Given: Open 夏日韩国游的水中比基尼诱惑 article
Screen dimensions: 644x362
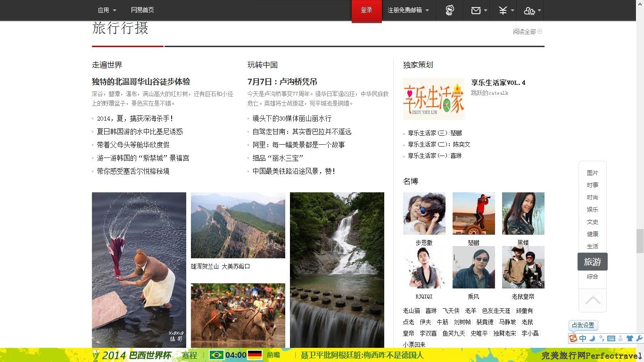Looking at the screenshot, I should tap(140, 132).
